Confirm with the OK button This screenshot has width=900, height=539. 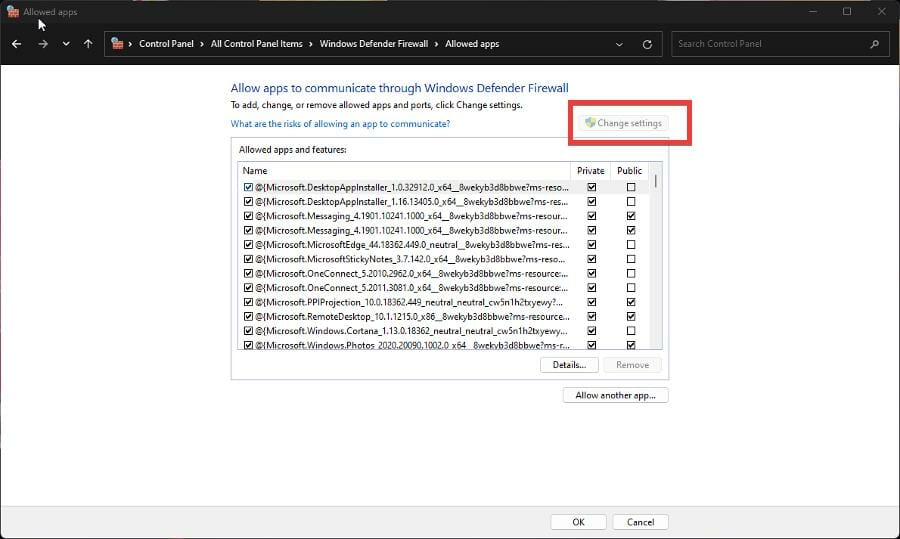pyautogui.click(x=578, y=522)
